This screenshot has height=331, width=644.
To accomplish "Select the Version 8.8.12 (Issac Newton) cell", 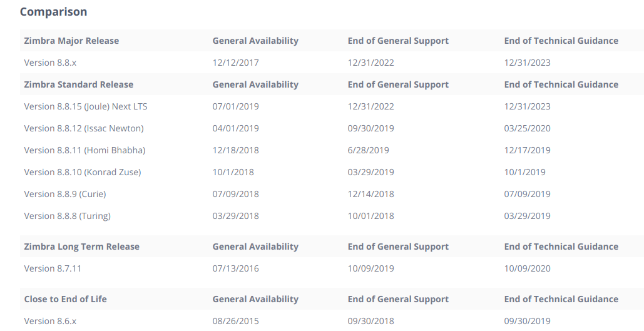I will 84,128.
